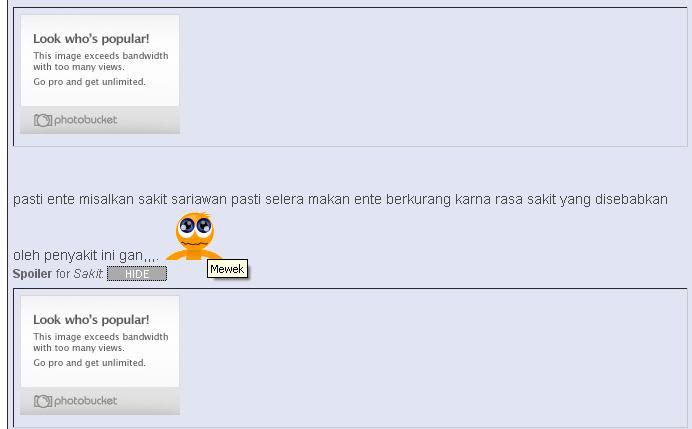Click the crying orange Mewek emoticon
This screenshot has width=692, height=429.
[x=194, y=237]
